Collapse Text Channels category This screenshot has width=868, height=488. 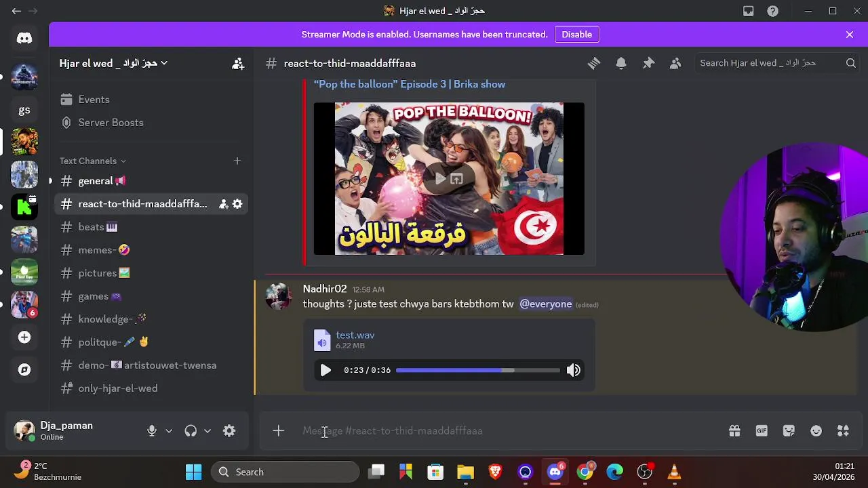pyautogui.click(x=92, y=161)
